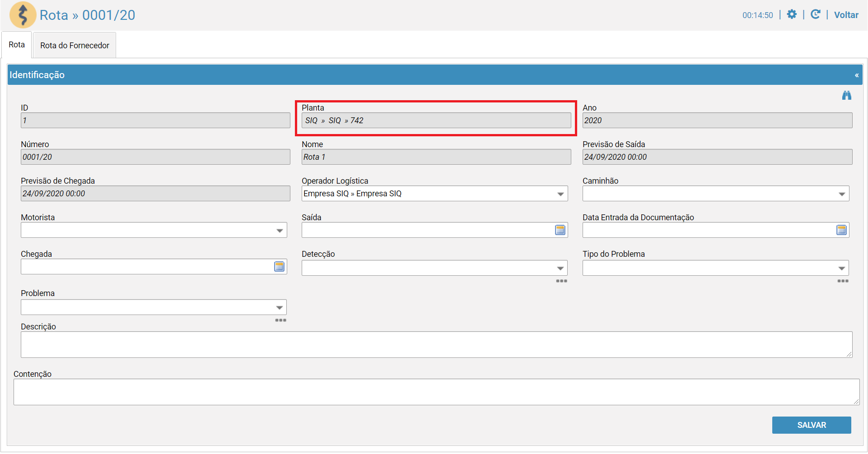
Task: Go back via Voltar link
Action: tap(846, 15)
